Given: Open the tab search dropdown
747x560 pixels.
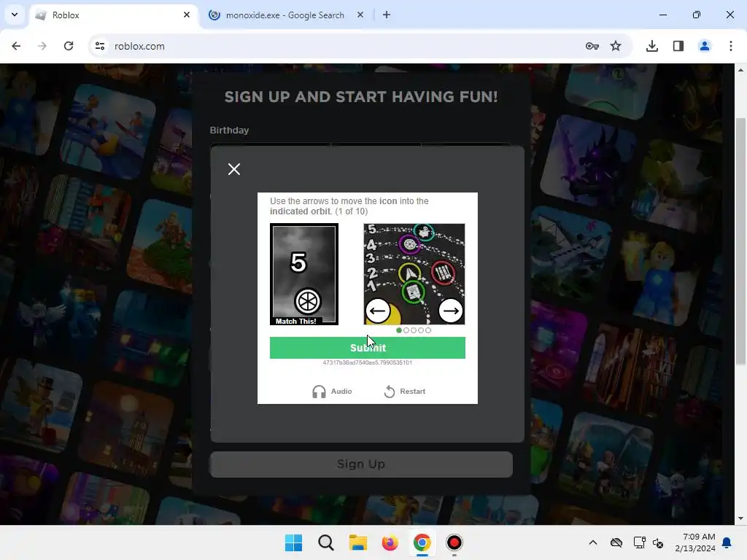Looking at the screenshot, I should coord(15,15).
